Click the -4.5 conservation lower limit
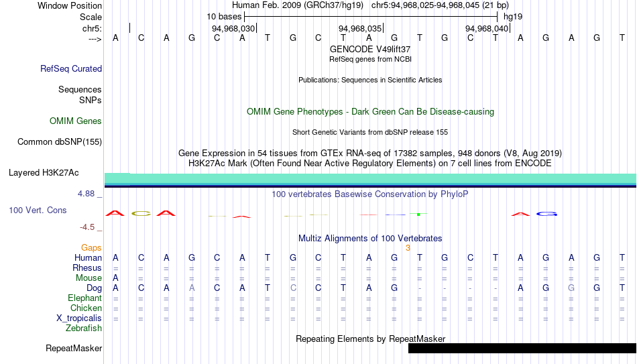The image size is (637, 364). point(87,227)
